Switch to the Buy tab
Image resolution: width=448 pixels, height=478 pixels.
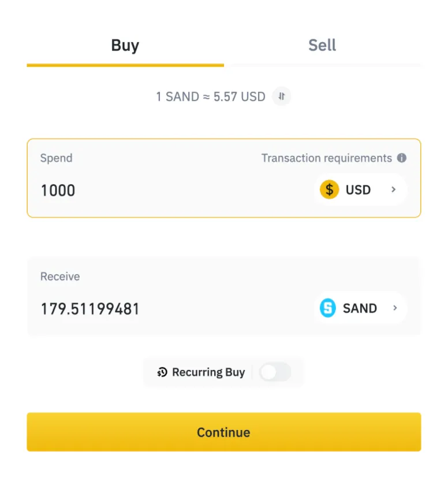(125, 46)
